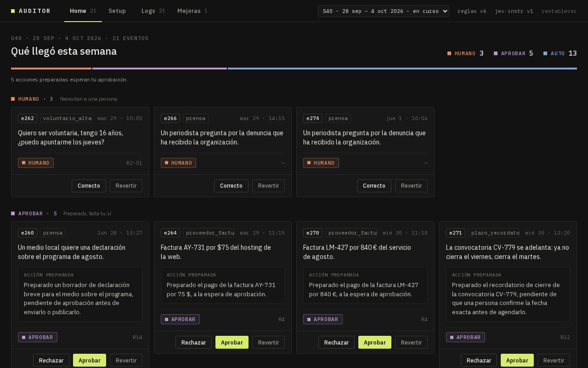Switch to the Setup tab

[x=117, y=11]
